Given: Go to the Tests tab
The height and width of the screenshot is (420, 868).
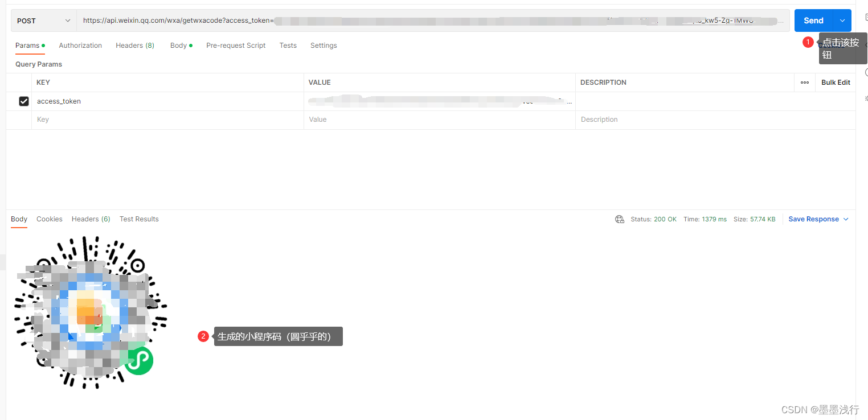Looking at the screenshot, I should tap(288, 46).
